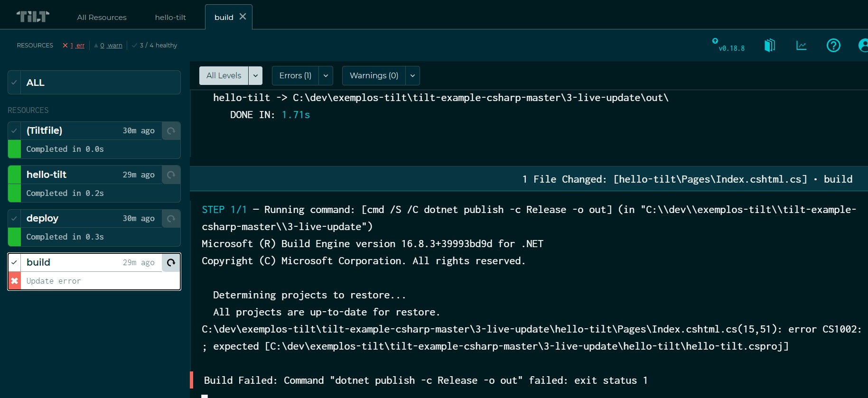Filter logs by Errors (1)
The image size is (868, 398).
(295, 75)
